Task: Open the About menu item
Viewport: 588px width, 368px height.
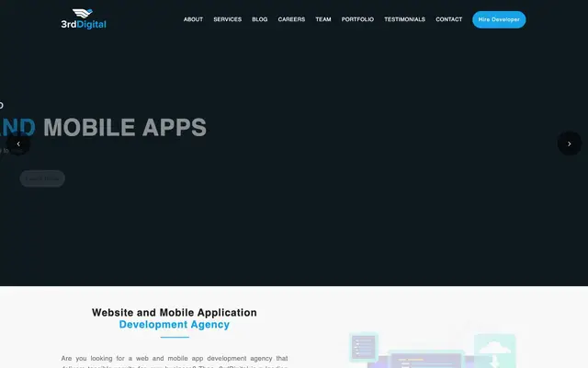Action: pyautogui.click(x=193, y=19)
